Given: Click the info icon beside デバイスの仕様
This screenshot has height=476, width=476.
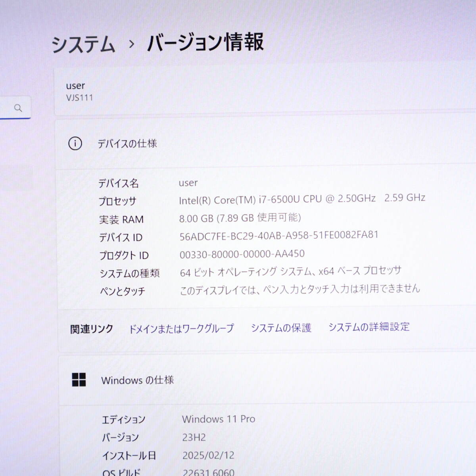Looking at the screenshot, I should [75, 144].
